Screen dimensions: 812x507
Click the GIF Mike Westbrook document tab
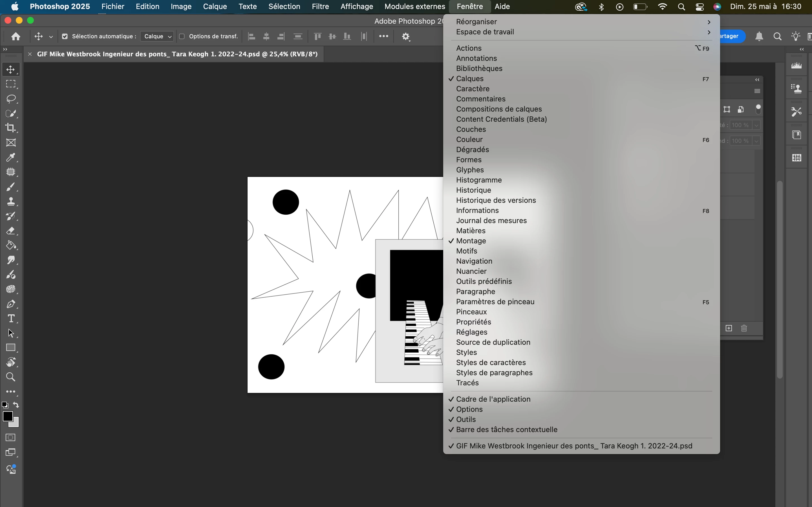click(177, 54)
